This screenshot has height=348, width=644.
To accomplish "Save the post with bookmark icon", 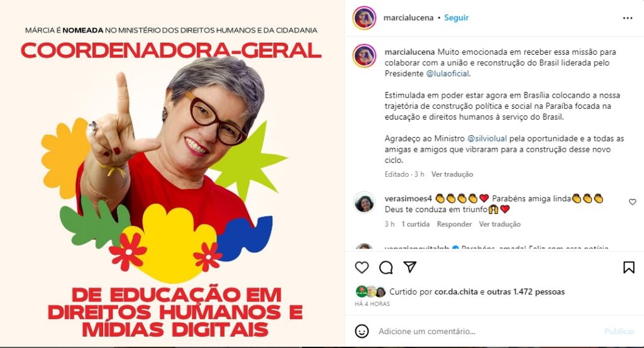I will pos(628,267).
